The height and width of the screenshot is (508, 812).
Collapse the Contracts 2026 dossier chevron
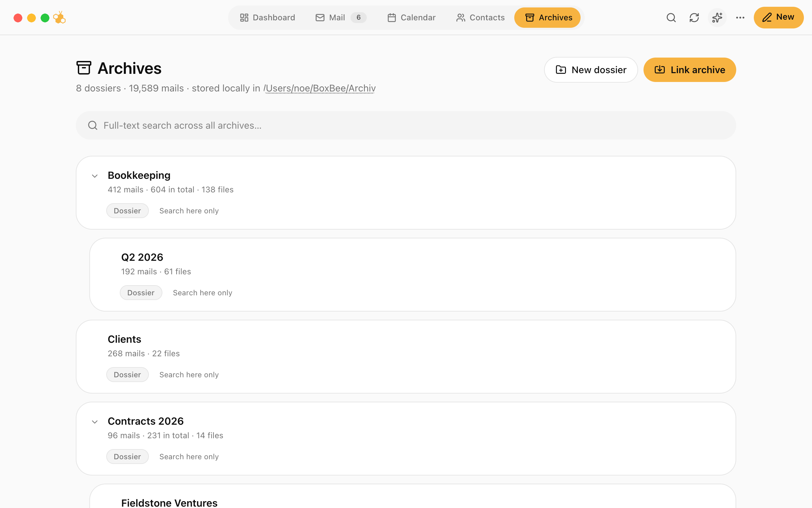pos(95,422)
